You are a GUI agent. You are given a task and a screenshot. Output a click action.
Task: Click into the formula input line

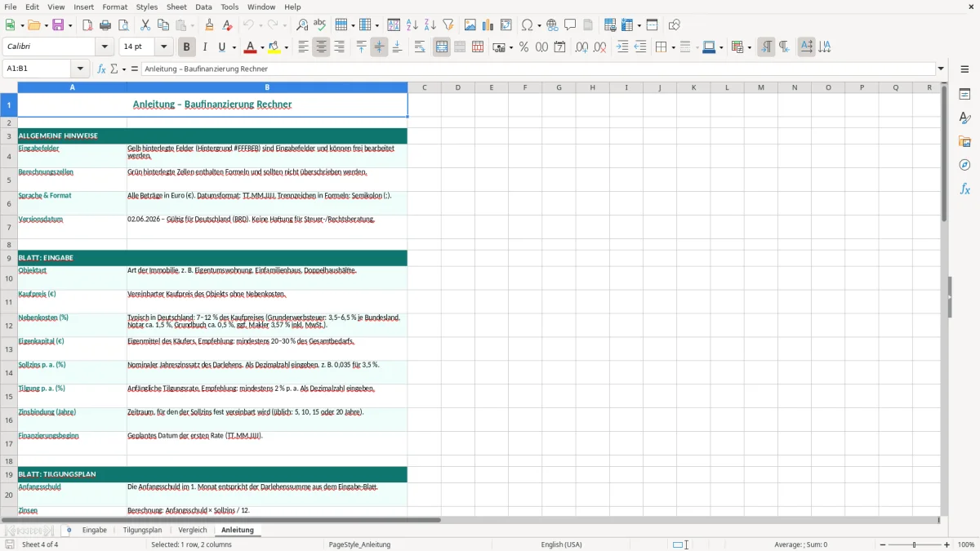coord(537,69)
